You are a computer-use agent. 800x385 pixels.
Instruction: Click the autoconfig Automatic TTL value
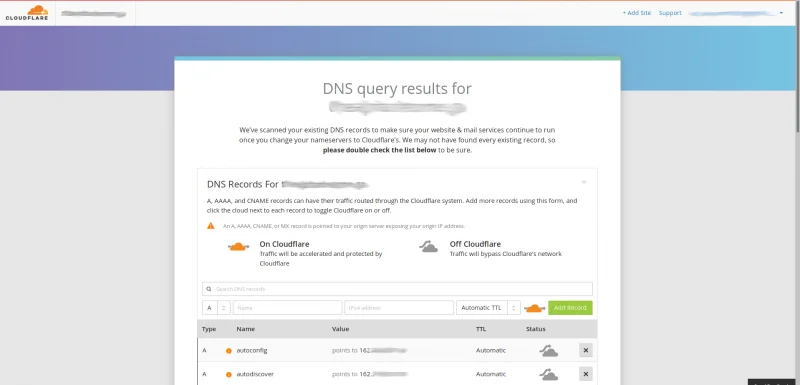click(491, 350)
